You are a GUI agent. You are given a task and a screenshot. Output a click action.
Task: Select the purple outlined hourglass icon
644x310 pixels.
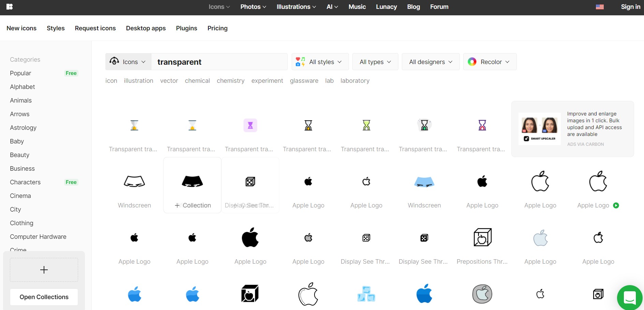pos(482,125)
